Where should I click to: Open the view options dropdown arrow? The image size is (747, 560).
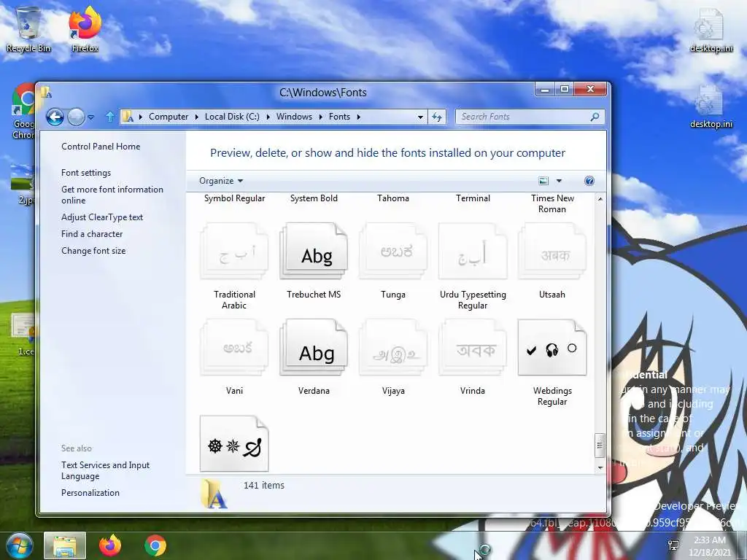click(559, 181)
